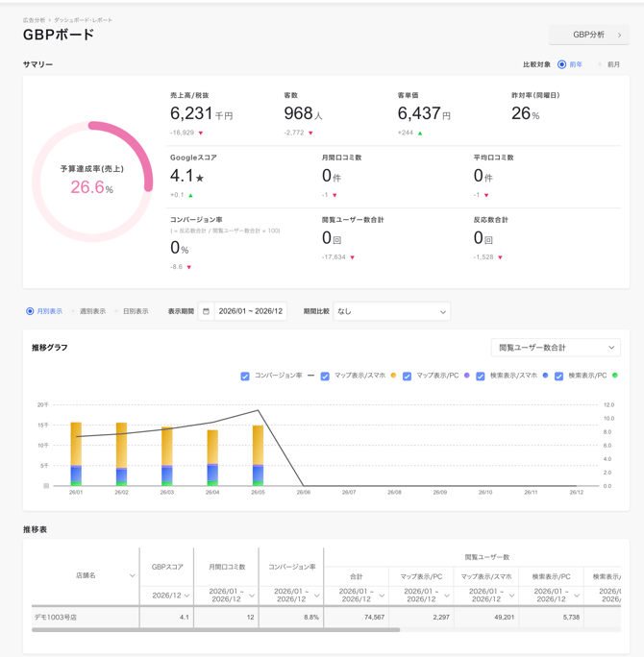Click the green 検索表示/PC legend dot
Image resolution: width=644 pixels, height=657 pixels.
(614, 376)
